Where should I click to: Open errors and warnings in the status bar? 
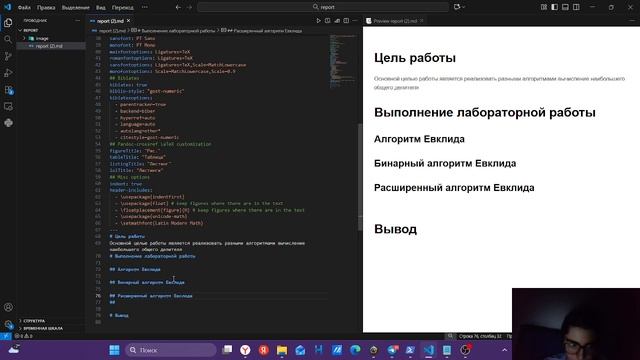click(x=24, y=336)
